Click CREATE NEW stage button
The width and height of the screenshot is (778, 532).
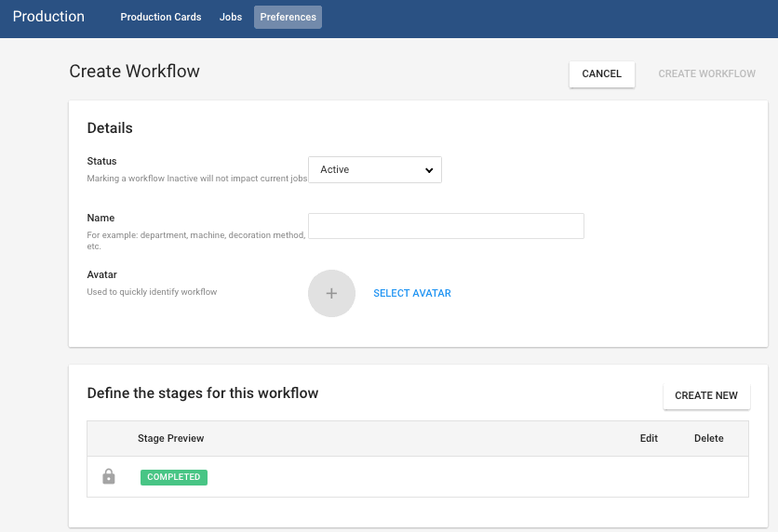706,395
